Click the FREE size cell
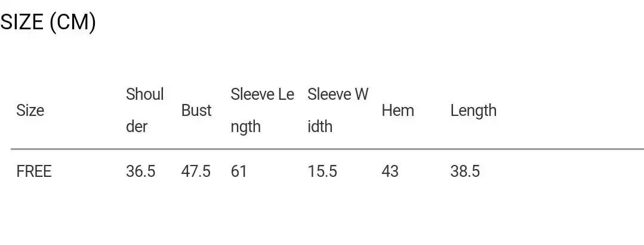 click(34, 171)
